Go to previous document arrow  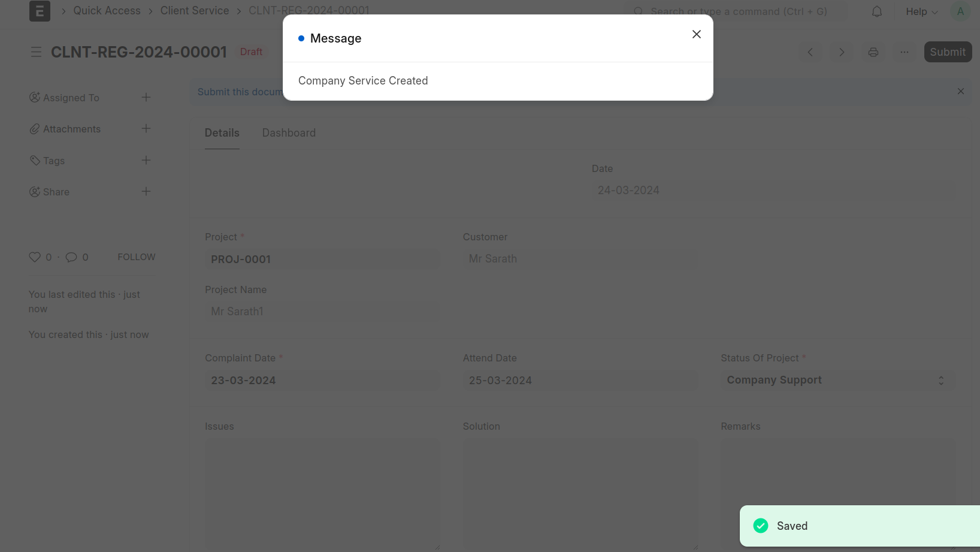[x=810, y=52]
